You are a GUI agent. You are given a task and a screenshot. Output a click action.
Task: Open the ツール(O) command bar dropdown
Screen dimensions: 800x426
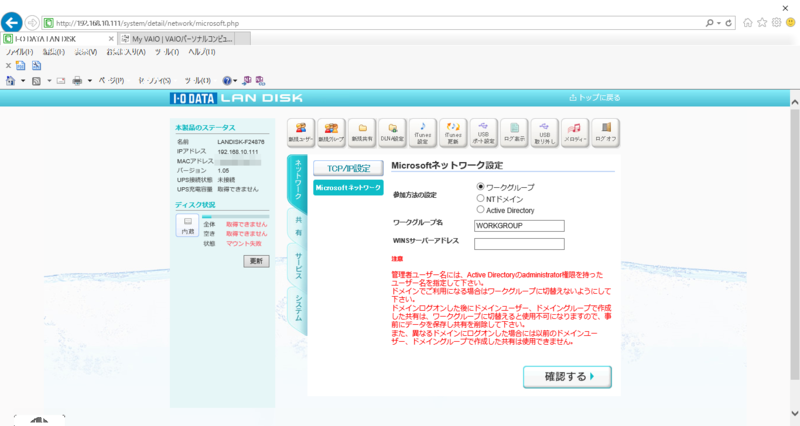pos(198,81)
